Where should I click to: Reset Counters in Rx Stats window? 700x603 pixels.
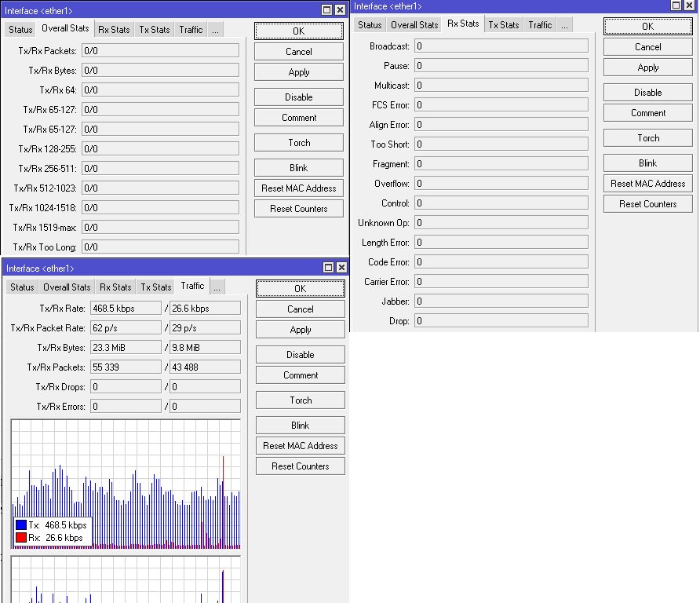coord(647,204)
